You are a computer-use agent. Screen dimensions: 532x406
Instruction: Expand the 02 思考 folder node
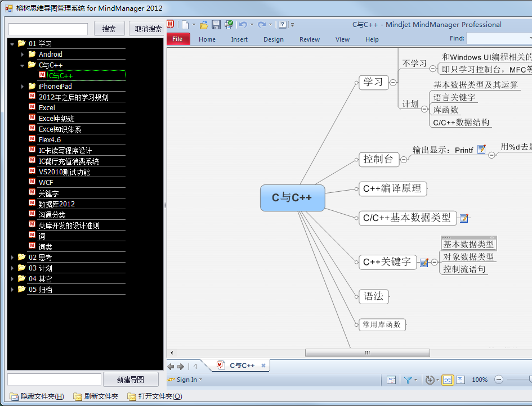point(13,258)
